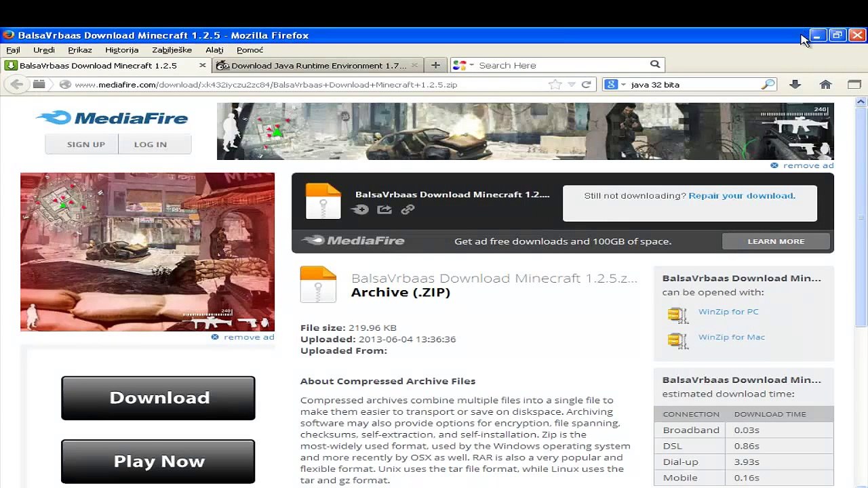Open the Historija menu
The image size is (868, 488).
(122, 49)
